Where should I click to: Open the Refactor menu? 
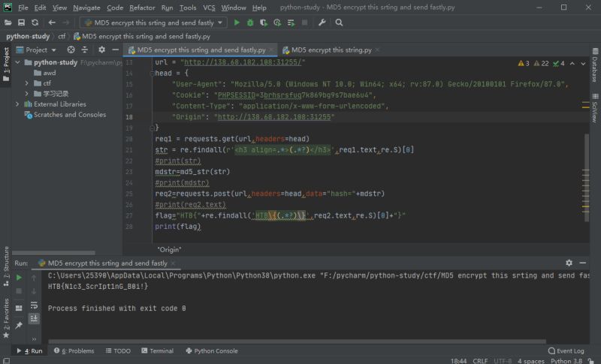coord(142,8)
